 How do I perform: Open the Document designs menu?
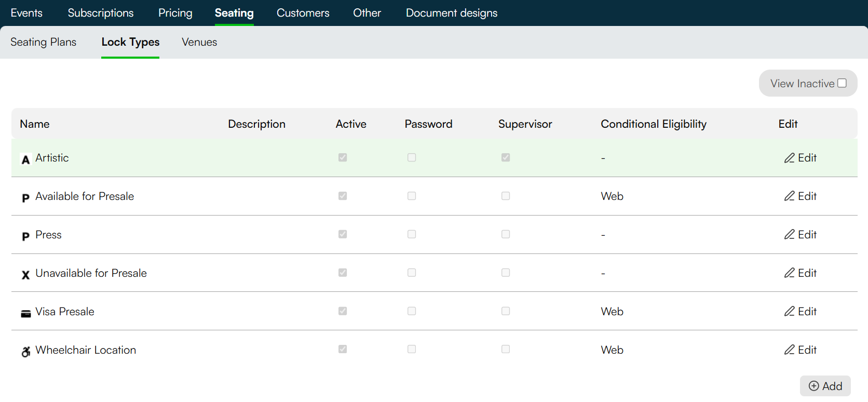(x=452, y=13)
